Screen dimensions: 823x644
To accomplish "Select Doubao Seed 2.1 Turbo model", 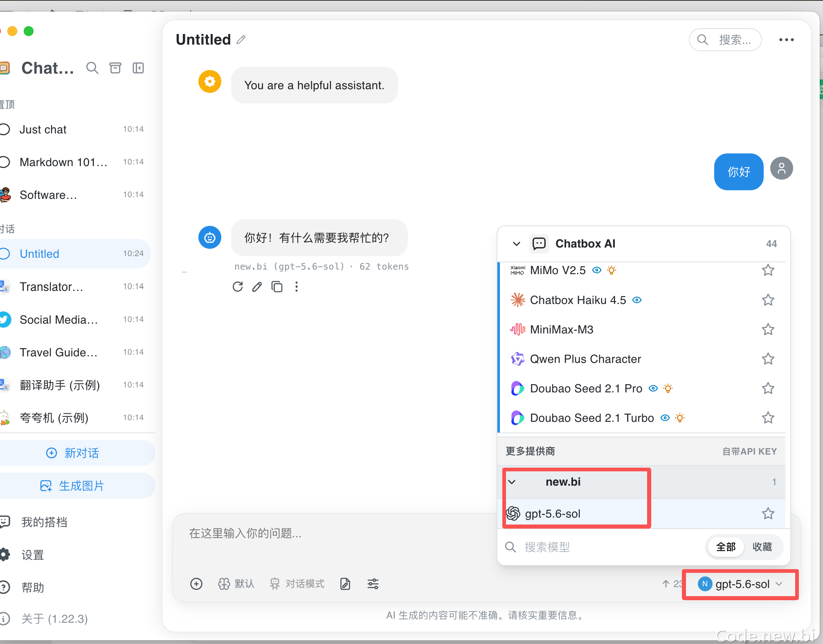I will click(x=641, y=418).
